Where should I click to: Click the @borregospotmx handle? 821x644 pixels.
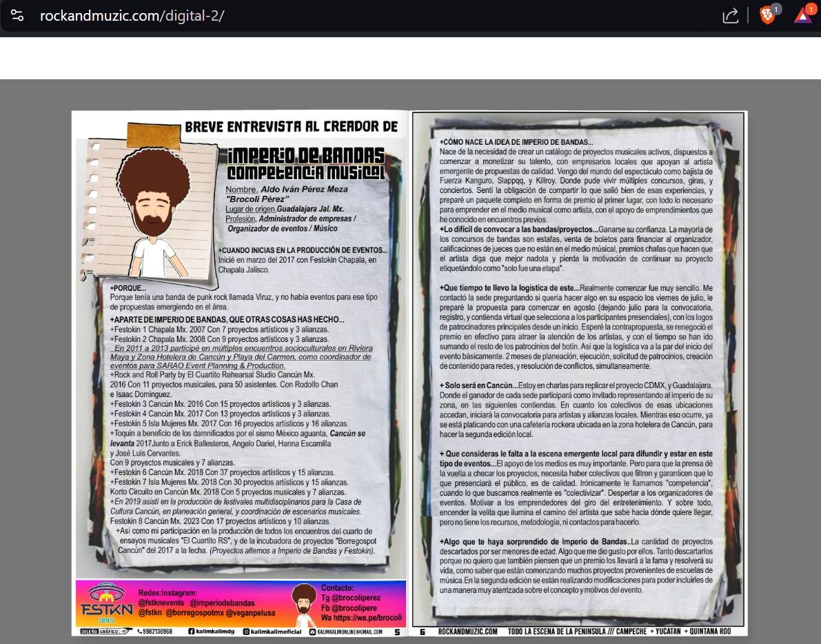click(x=196, y=612)
